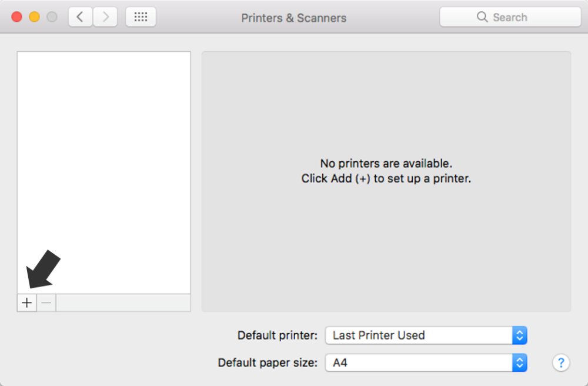Click the blue arrows beside Last Printer Used
Viewport: 588px width, 386px height.
tap(519, 335)
